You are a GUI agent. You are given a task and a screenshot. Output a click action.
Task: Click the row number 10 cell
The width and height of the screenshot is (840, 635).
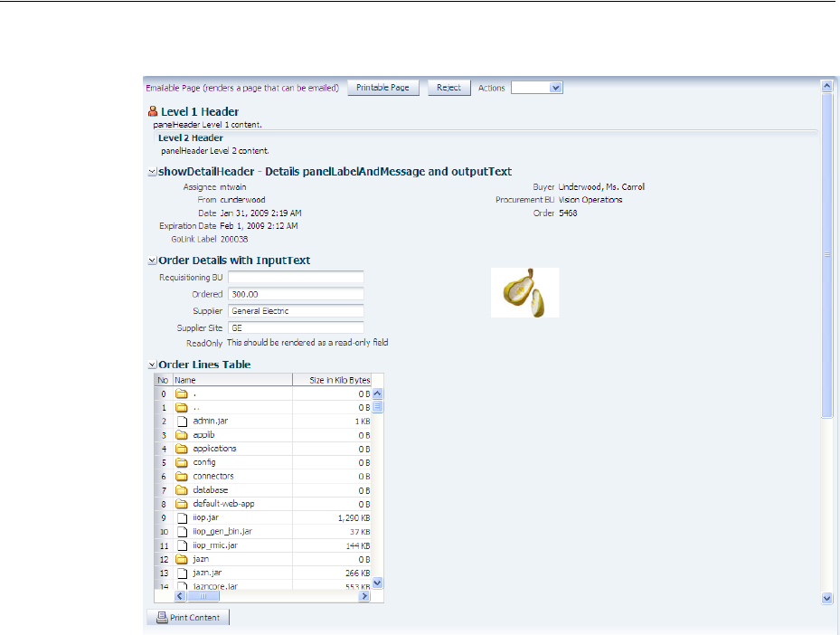pos(164,532)
